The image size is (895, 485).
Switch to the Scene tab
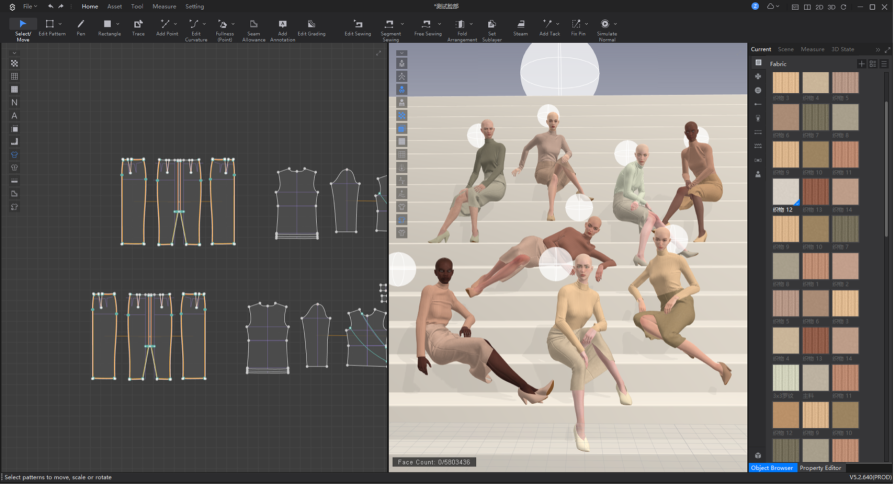786,48
